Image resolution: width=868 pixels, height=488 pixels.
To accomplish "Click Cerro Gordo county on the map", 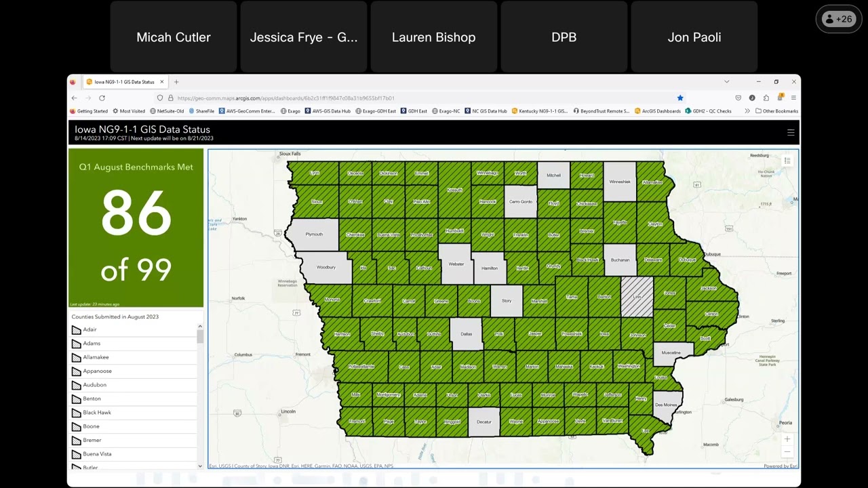I will tap(521, 202).
